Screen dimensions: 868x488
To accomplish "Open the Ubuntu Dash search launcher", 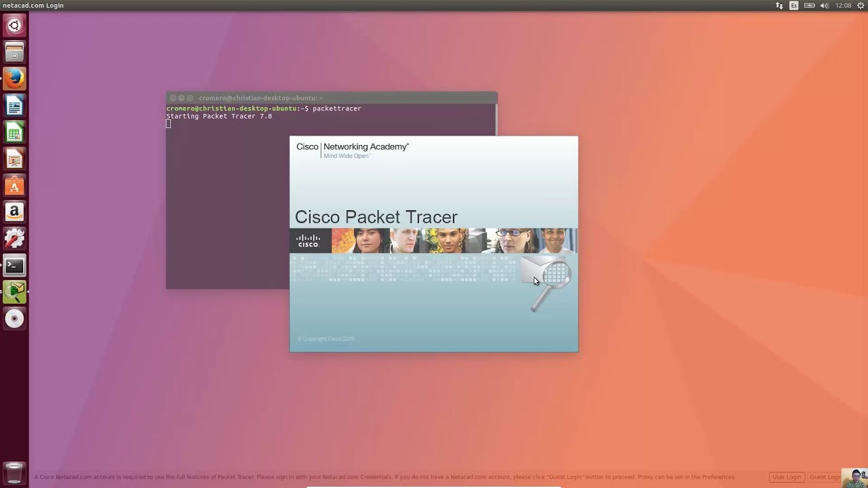I will (x=14, y=26).
